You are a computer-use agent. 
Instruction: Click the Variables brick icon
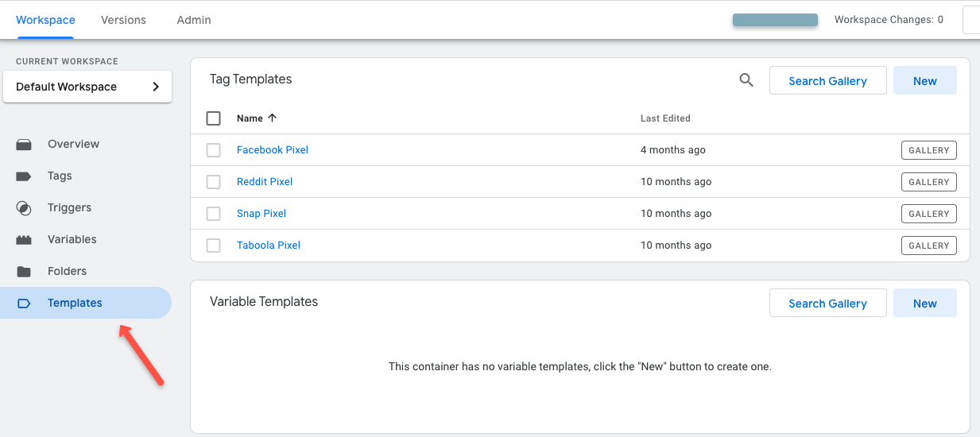click(x=24, y=239)
